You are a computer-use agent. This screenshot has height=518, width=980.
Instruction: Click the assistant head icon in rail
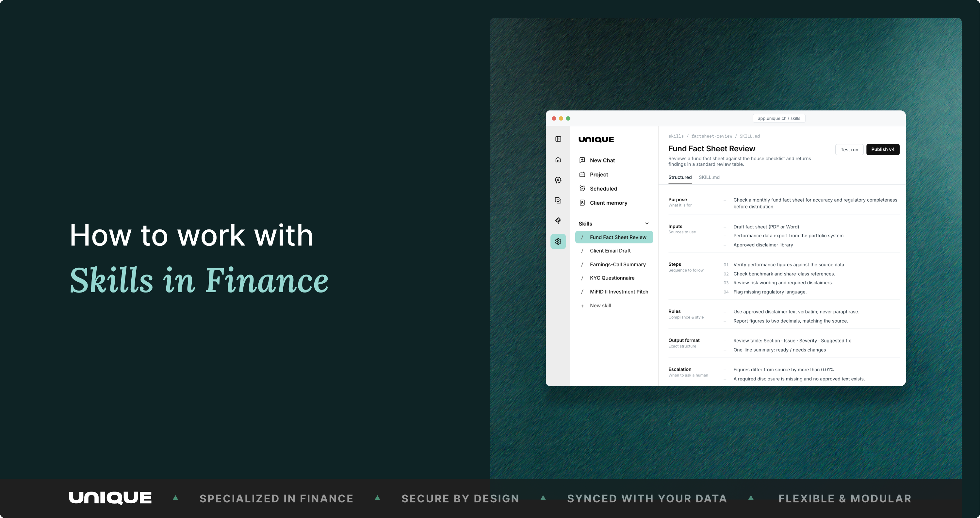pos(558,180)
